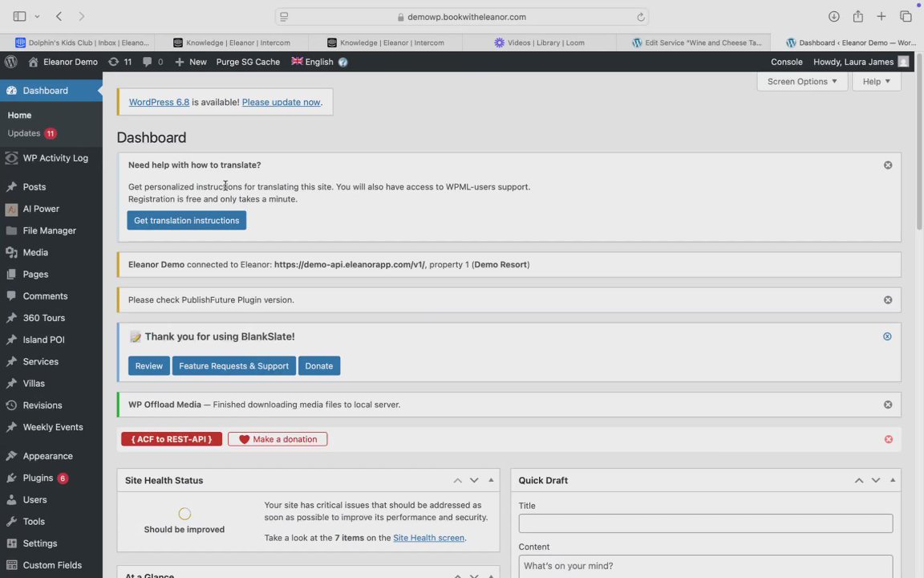Move Quick Draft widget down

tap(876, 481)
